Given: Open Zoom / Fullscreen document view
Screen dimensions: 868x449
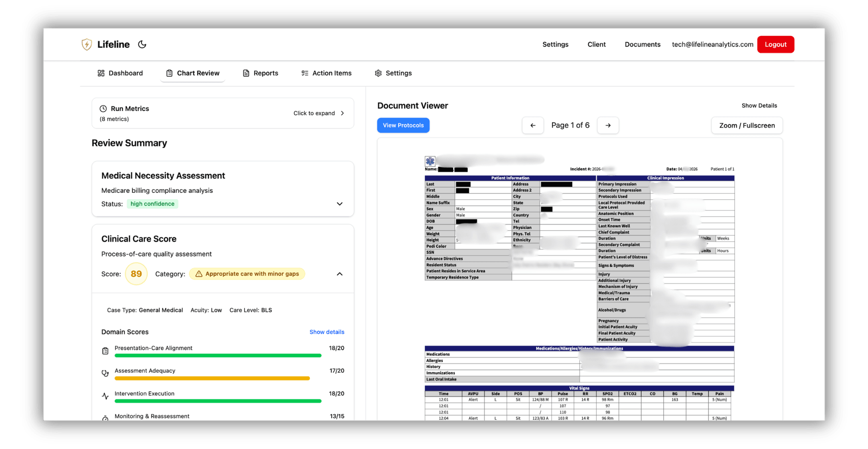Looking at the screenshot, I should [747, 125].
